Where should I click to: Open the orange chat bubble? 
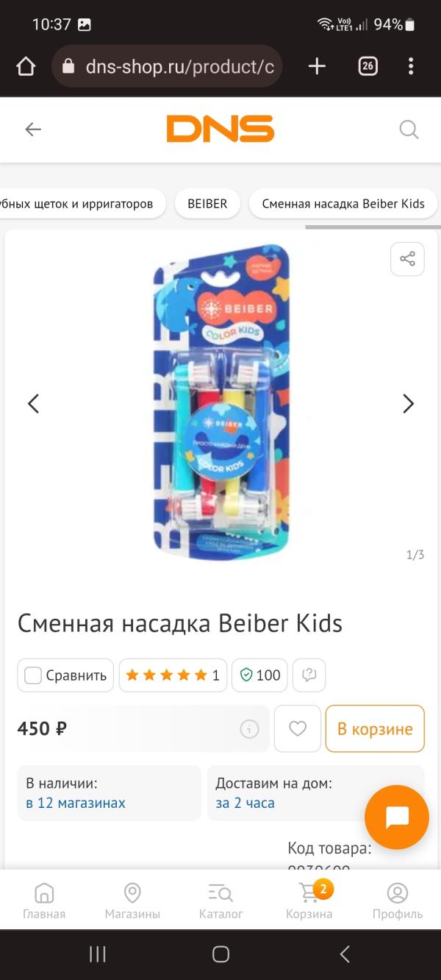(x=397, y=817)
